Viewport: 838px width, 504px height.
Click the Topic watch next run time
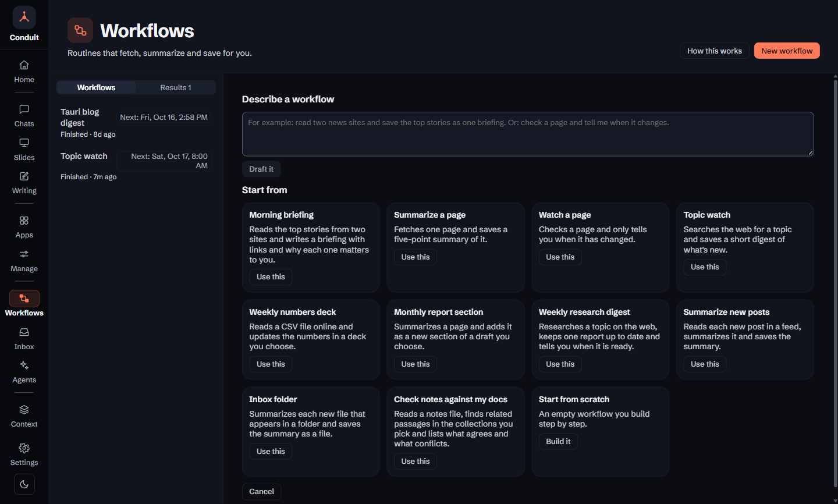(x=164, y=161)
